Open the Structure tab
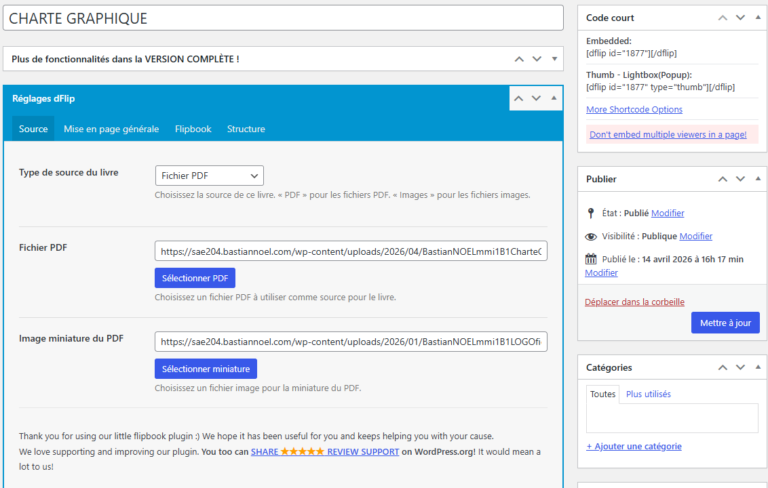The width and height of the screenshot is (768, 488). pyautogui.click(x=246, y=129)
